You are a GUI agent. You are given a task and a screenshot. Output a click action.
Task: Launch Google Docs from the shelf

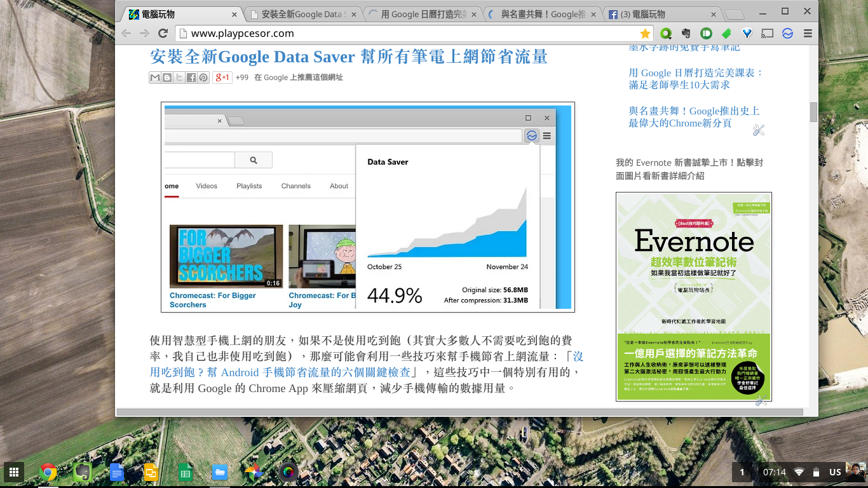(117, 471)
